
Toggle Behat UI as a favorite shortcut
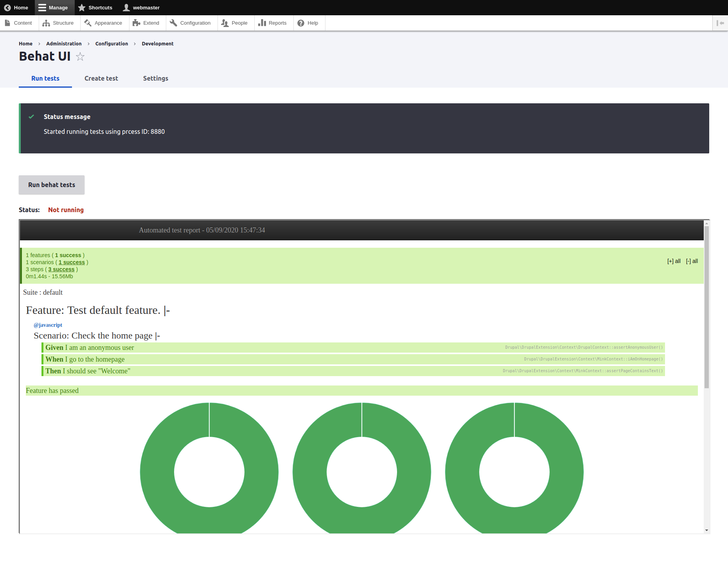point(80,57)
